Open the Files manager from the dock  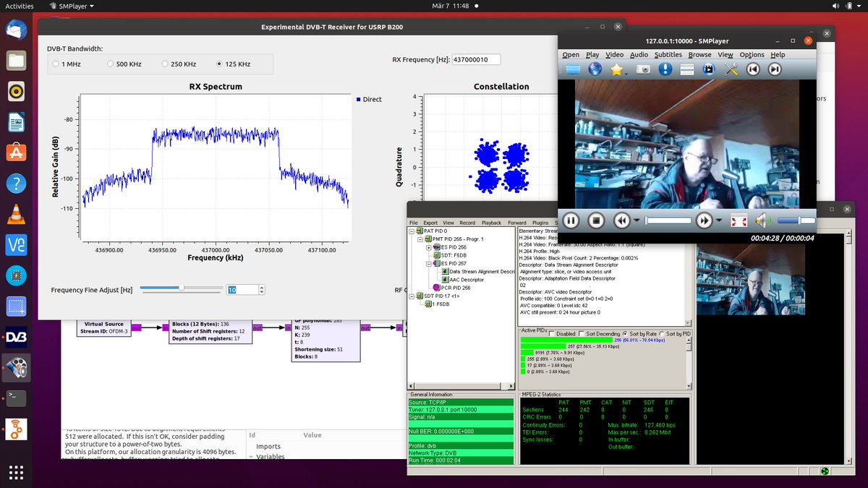click(x=16, y=61)
